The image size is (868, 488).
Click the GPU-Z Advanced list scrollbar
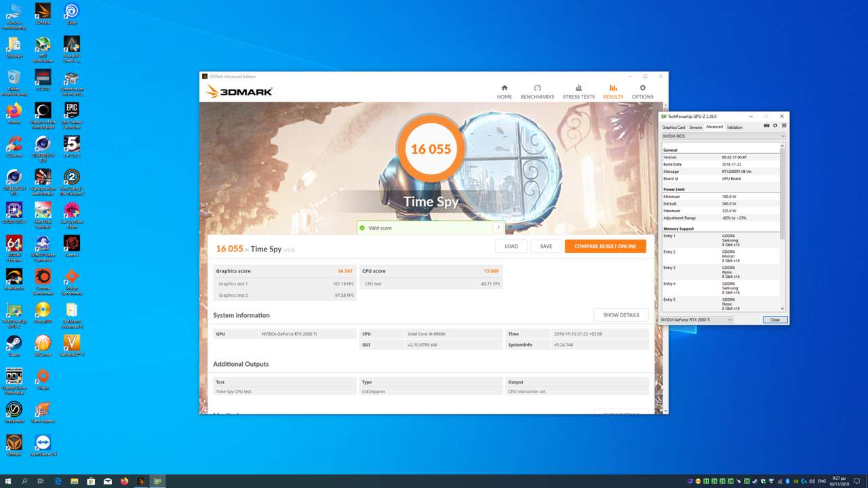click(x=782, y=195)
